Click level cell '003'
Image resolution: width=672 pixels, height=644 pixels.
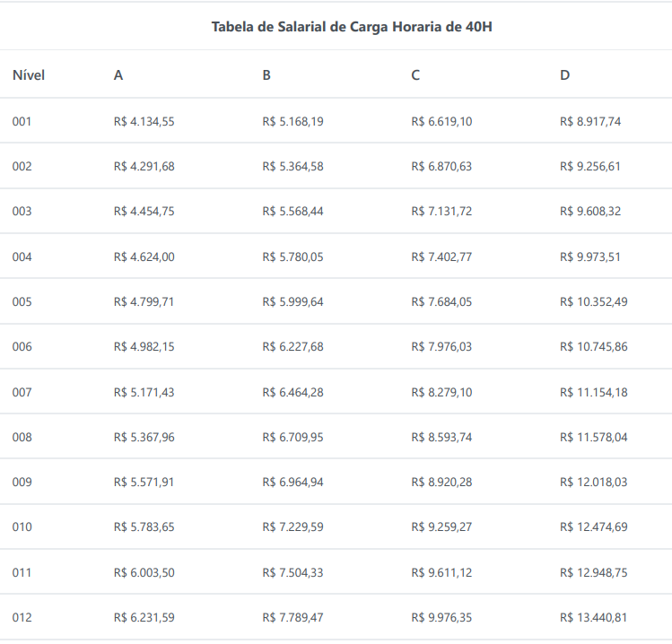(22, 212)
